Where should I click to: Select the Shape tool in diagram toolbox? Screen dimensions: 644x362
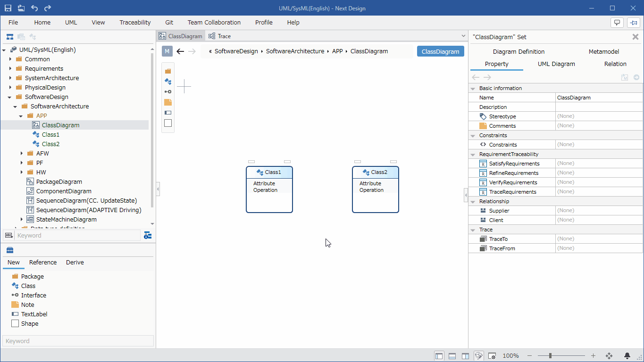coord(168,123)
